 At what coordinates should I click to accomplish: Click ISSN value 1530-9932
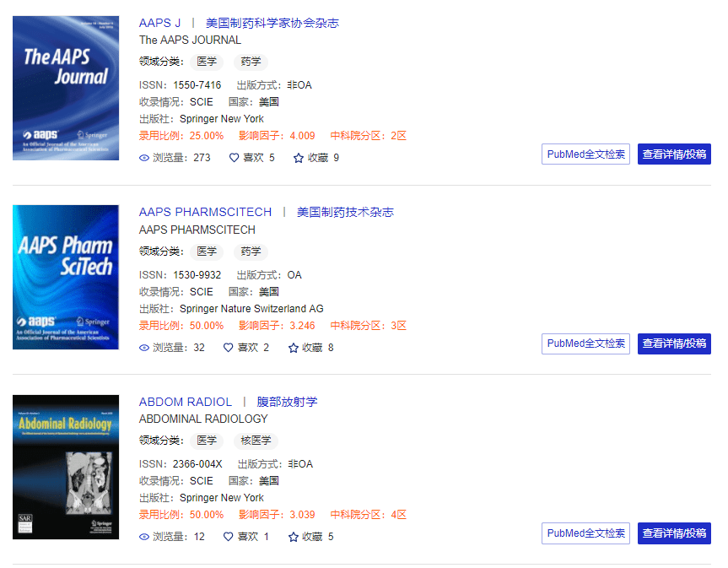coord(197,275)
